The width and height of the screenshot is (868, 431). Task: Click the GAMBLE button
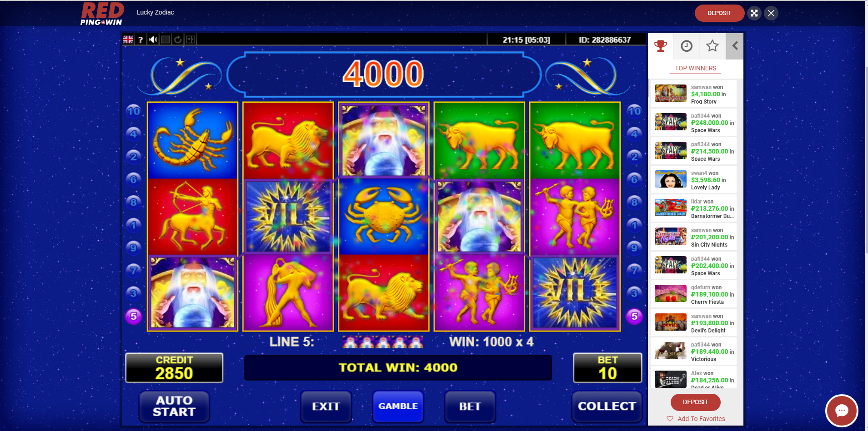click(398, 406)
